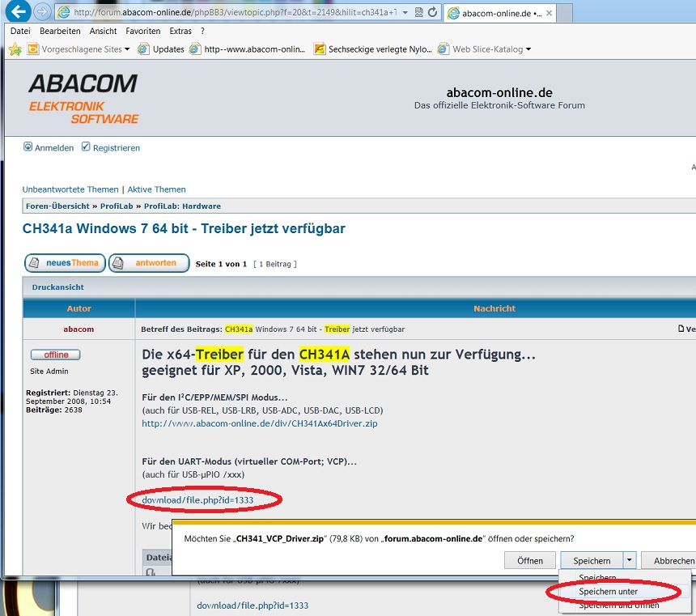Click the Speichern button in download bar
Image resolution: width=696 pixels, height=616 pixels.
tap(592, 561)
